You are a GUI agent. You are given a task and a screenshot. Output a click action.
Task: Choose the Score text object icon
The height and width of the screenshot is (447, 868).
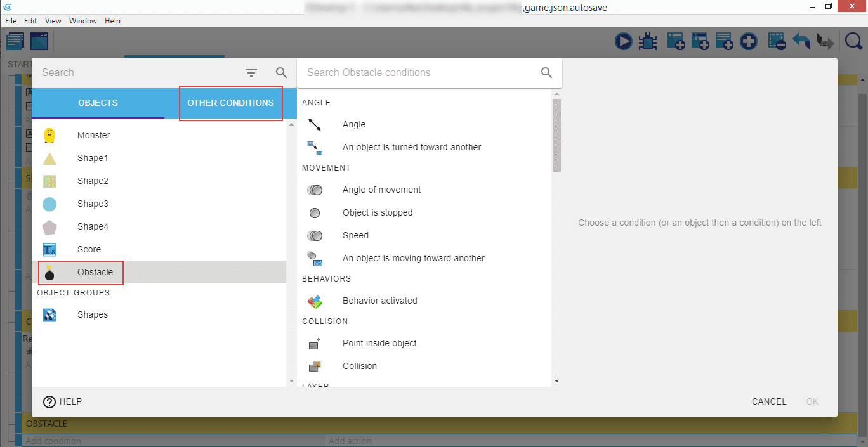click(x=49, y=249)
